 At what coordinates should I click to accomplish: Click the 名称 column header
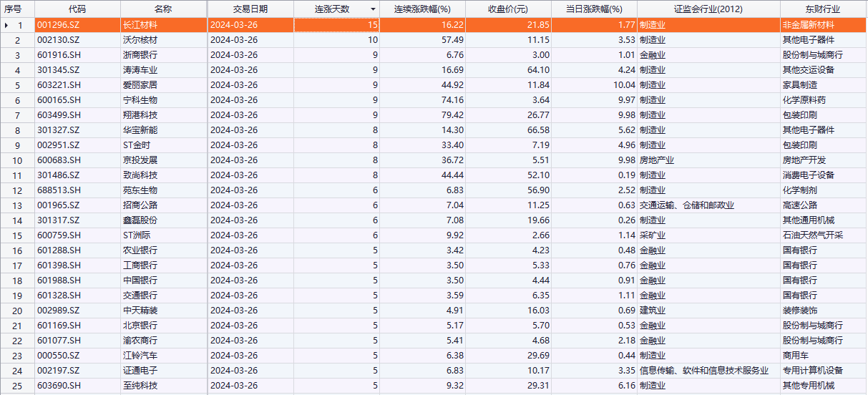(163, 9)
